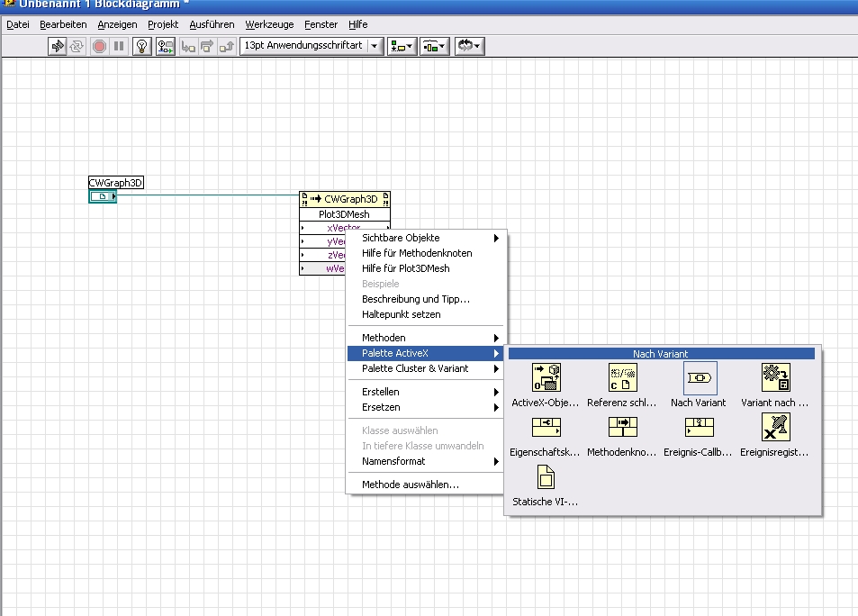
Task: Select the Eigenschaftsknoten palette icon
Action: (x=546, y=428)
